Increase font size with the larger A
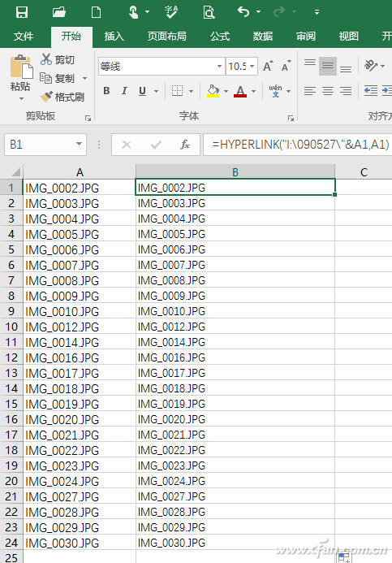Viewport: 392px width, 563px height. coord(269,66)
